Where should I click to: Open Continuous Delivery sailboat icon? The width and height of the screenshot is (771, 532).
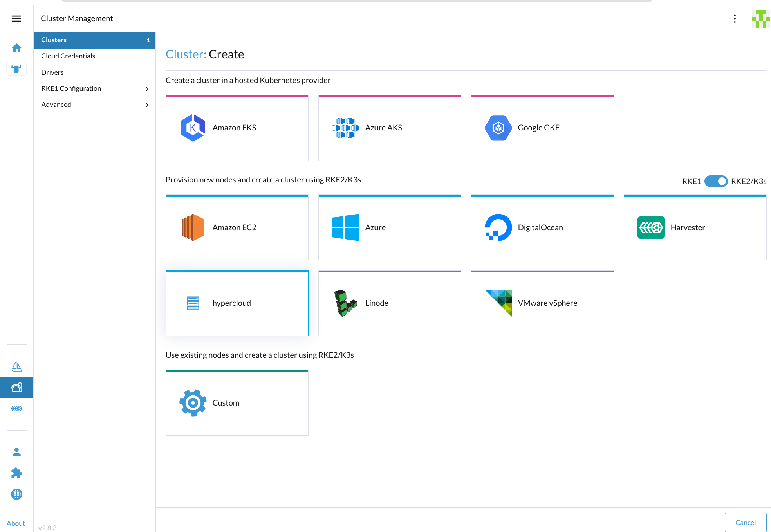(16, 366)
